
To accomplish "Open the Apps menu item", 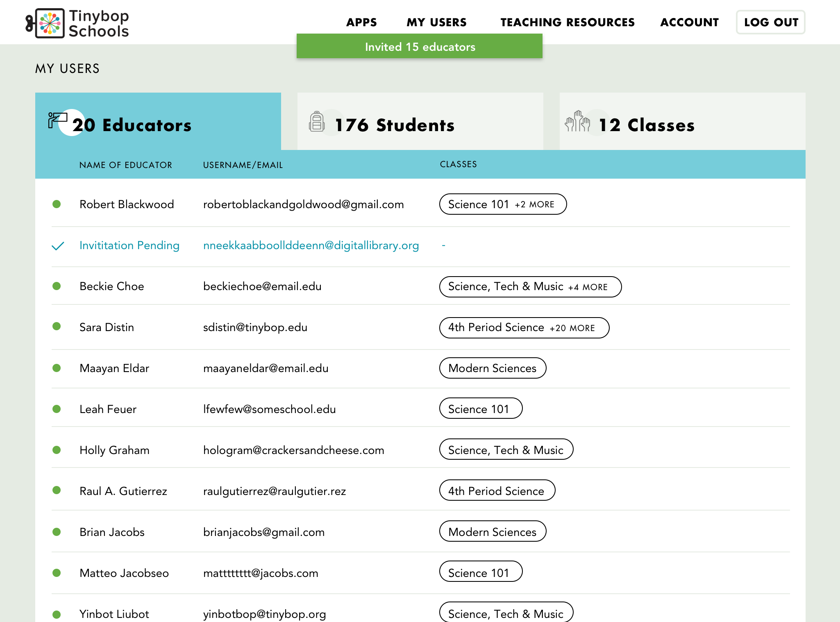I will click(361, 22).
